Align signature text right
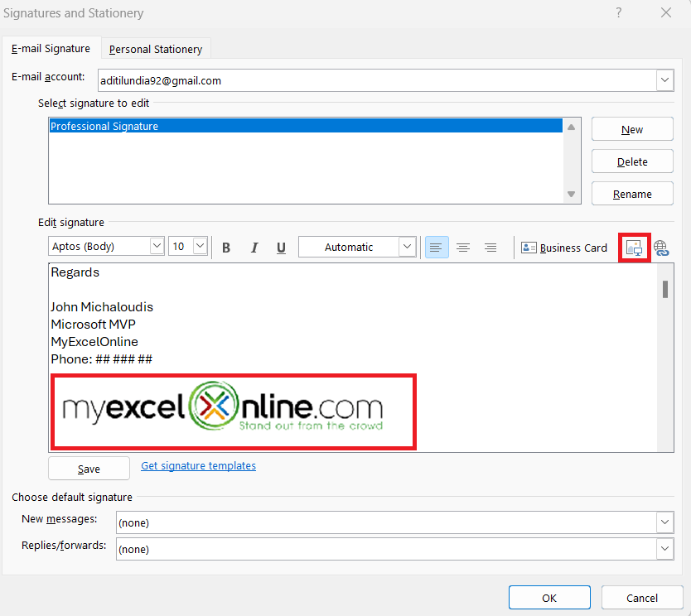The height and width of the screenshot is (616, 691). [x=490, y=248]
